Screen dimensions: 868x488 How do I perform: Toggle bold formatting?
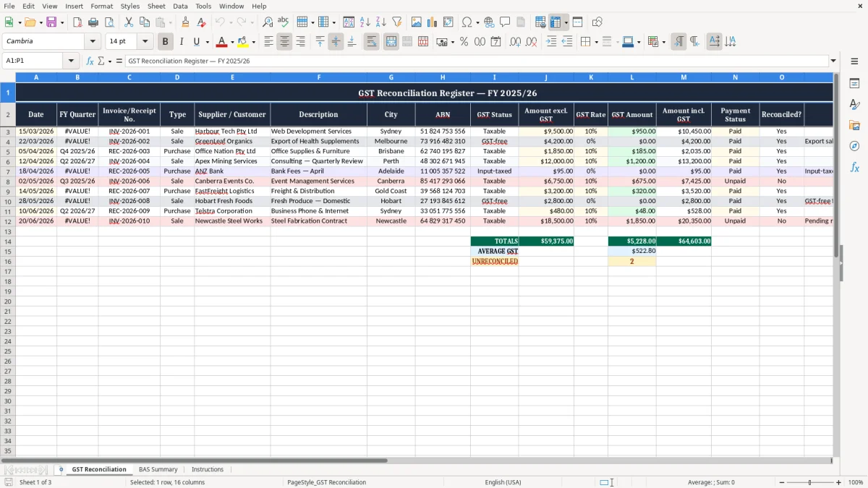[166, 42]
